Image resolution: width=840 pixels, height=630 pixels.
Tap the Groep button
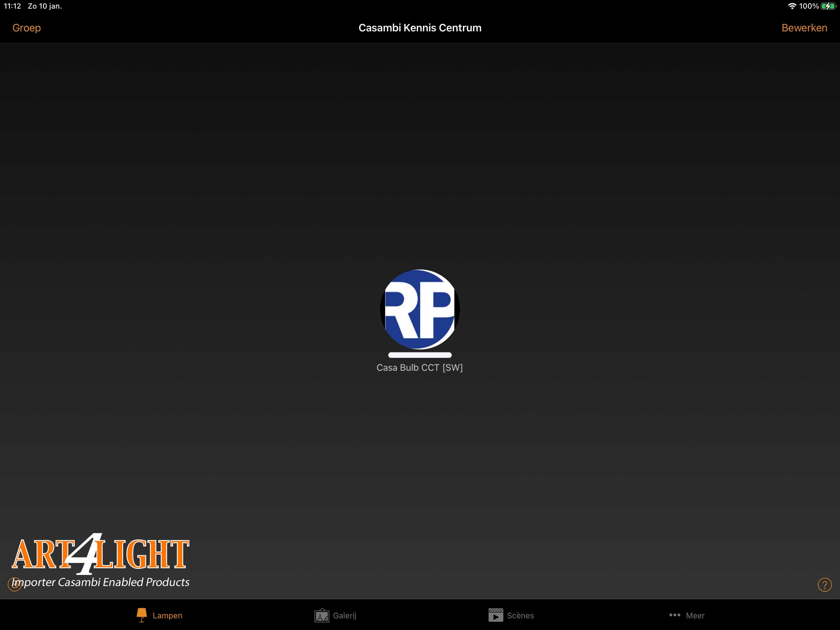tap(26, 28)
